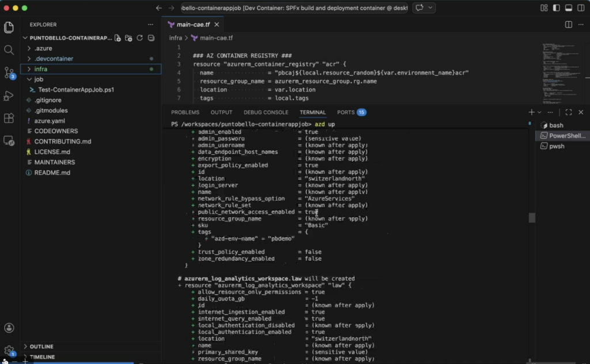The height and width of the screenshot is (364, 590).
Task: Expand the infra folder
Action: (40, 69)
